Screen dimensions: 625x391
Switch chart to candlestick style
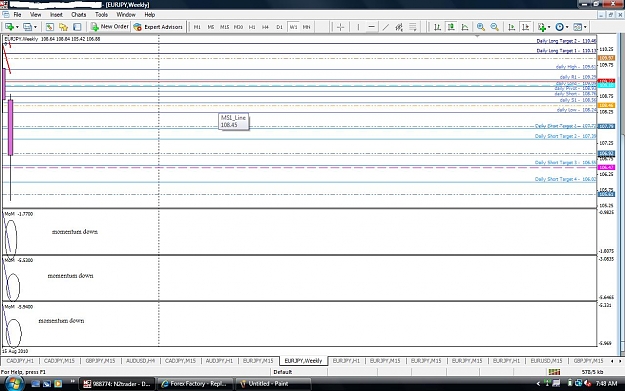(451, 27)
